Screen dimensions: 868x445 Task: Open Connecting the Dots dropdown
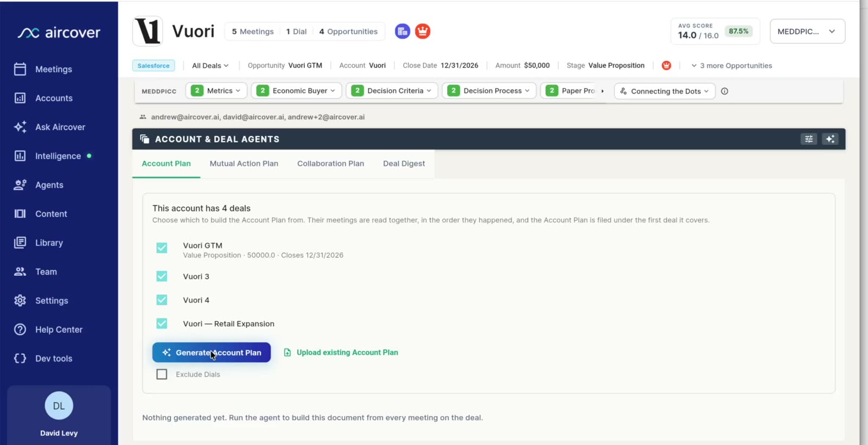point(665,91)
